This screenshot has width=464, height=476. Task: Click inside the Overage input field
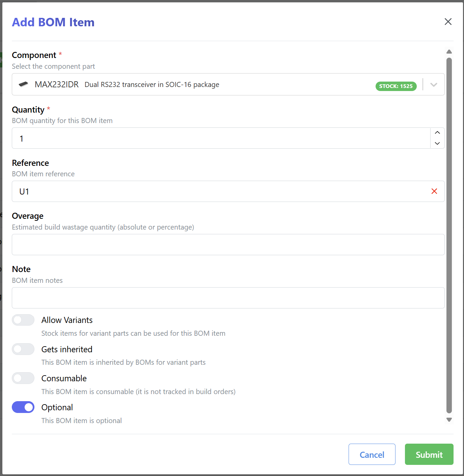228,244
